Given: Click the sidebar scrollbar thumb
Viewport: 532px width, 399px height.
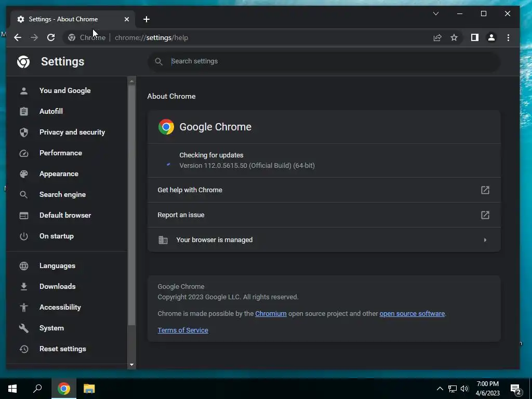Looking at the screenshot, I should tap(131, 205).
